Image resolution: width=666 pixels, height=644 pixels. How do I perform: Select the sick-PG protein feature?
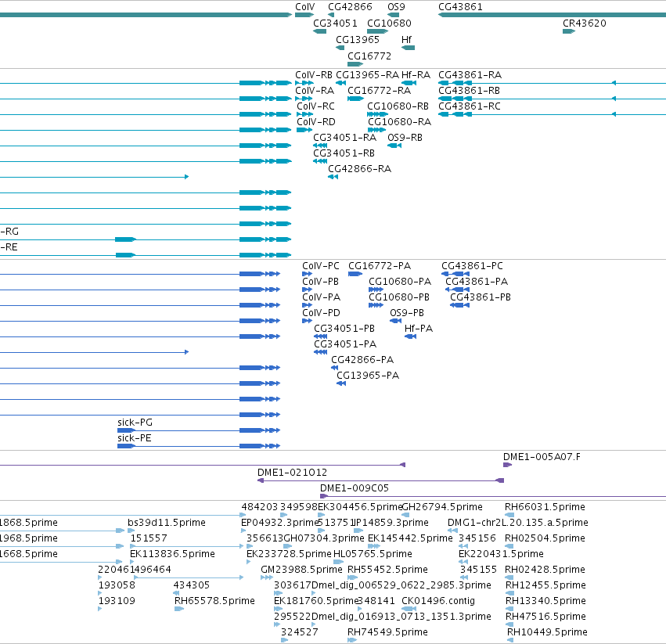(x=199, y=430)
